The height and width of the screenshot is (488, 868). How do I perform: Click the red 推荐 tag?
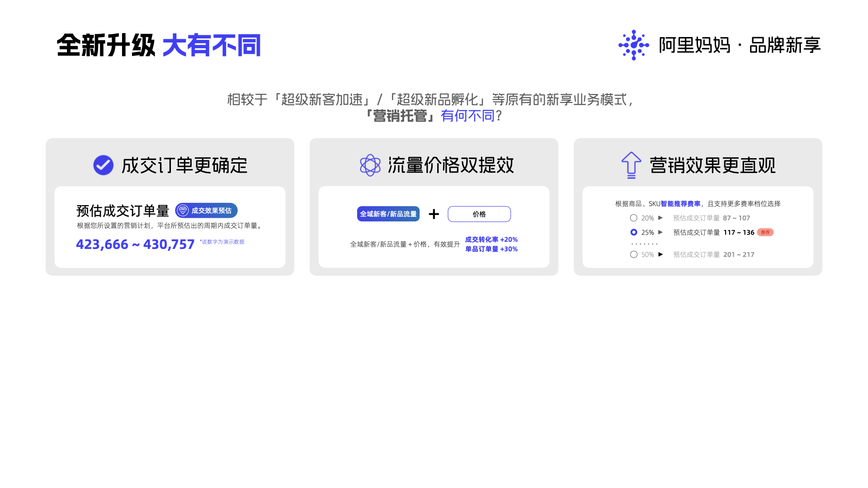pyautogui.click(x=765, y=232)
